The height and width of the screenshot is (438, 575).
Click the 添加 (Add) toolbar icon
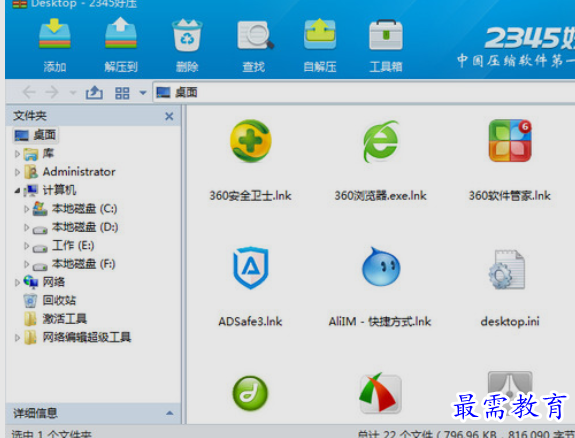(x=55, y=34)
